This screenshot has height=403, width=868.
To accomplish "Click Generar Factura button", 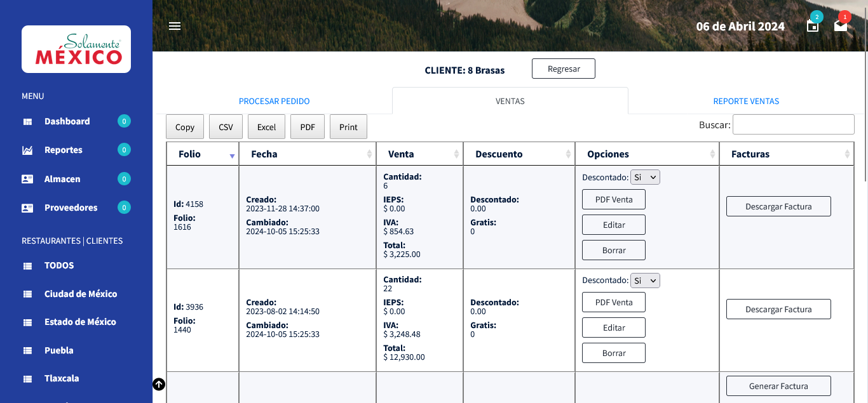I will [x=778, y=386].
